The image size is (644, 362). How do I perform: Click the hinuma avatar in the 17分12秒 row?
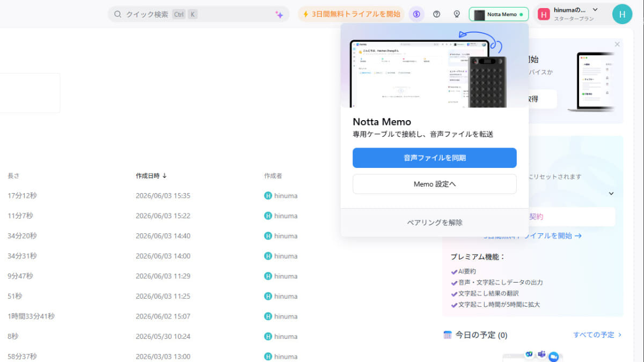click(x=268, y=196)
